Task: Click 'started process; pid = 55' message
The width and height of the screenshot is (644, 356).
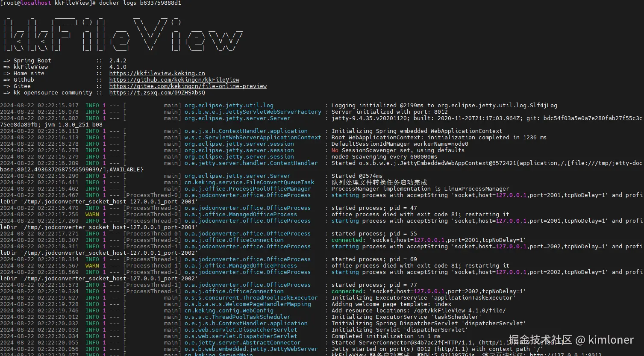Action: coord(374,234)
